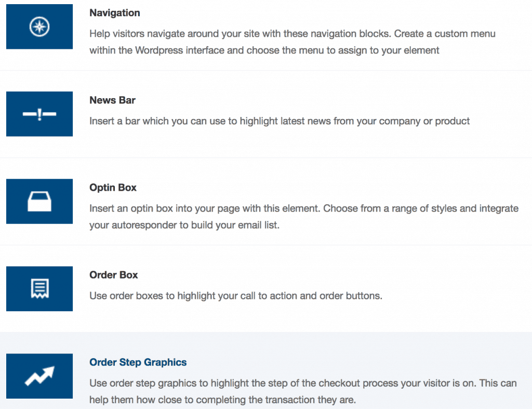Screen dimensions: 532x409
Task: Click the Navigation compass icon
Action: pos(39,27)
